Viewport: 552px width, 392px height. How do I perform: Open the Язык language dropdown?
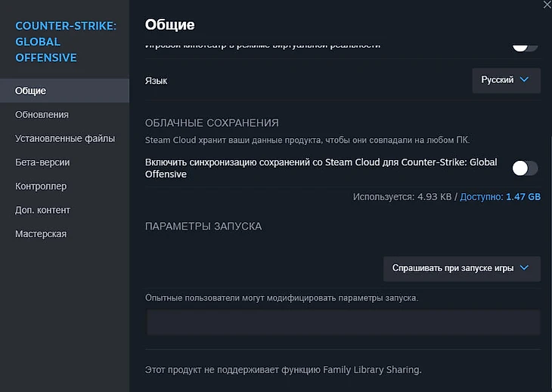point(506,80)
